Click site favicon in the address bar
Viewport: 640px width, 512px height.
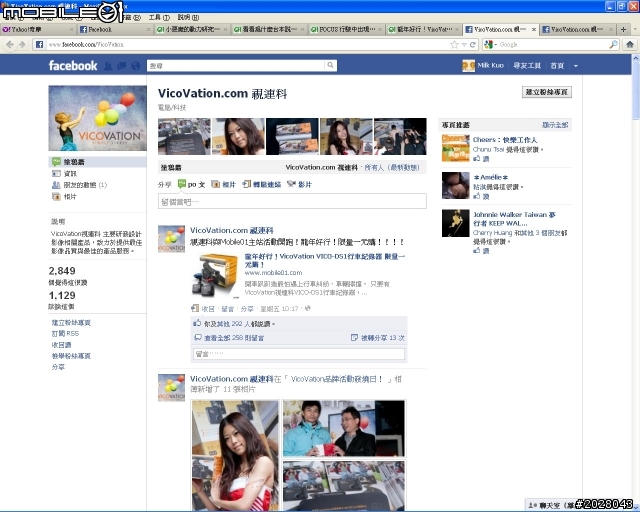(x=39, y=45)
